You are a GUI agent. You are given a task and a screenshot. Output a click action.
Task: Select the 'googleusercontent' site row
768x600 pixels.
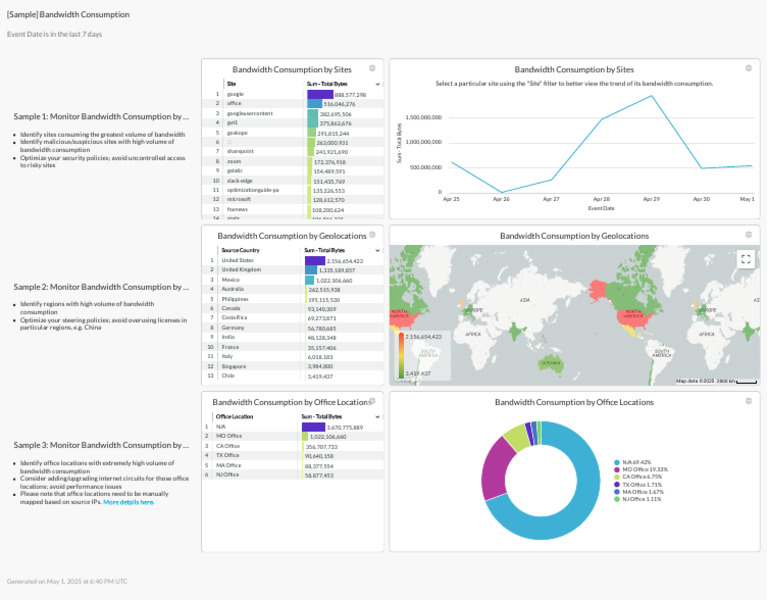[293, 113]
